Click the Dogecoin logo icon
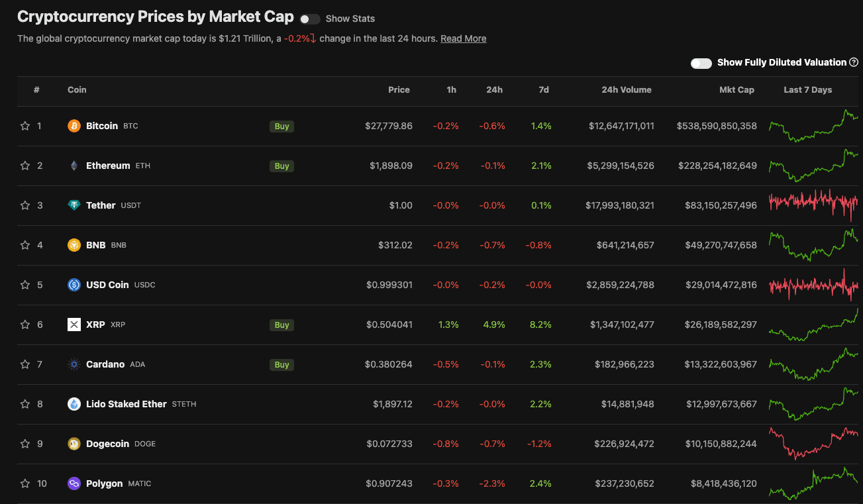Image resolution: width=863 pixels, height=504 pixels. point(74,444)
